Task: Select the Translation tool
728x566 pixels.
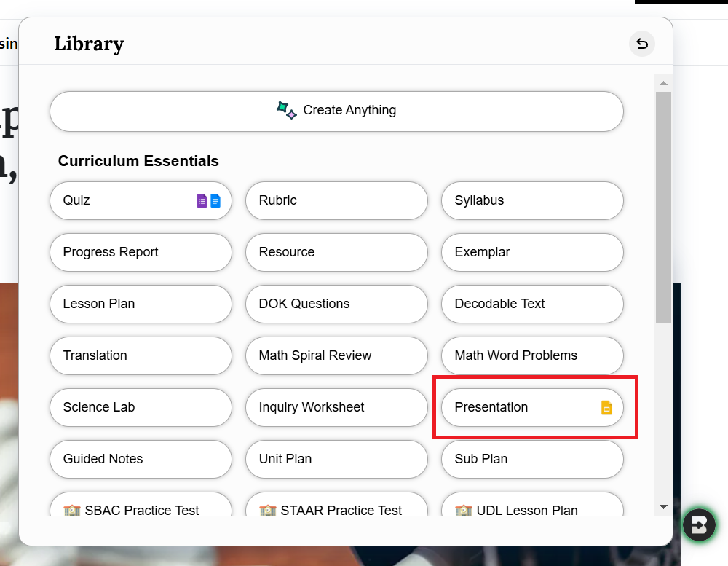Action: [x=141, y=355]
